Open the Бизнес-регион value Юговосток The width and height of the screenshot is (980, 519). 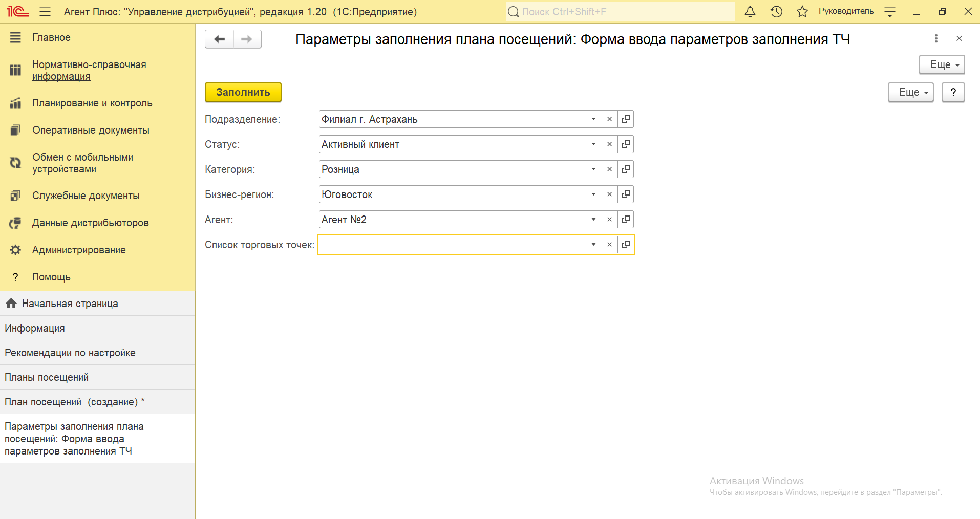point(626,194)
